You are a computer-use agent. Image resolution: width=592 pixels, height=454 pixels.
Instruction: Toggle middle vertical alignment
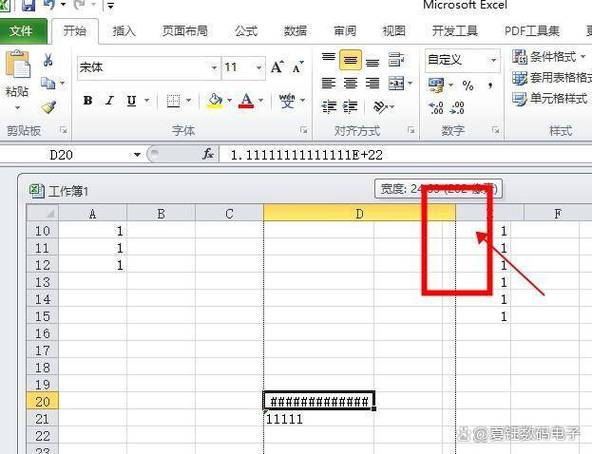350,60
